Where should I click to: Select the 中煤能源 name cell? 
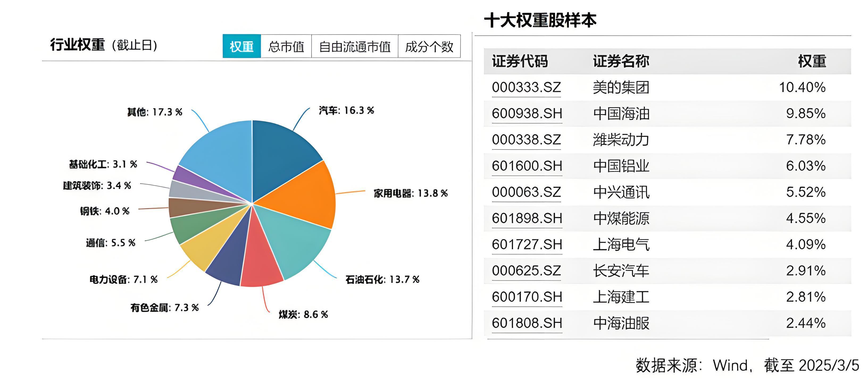(621, 218)
